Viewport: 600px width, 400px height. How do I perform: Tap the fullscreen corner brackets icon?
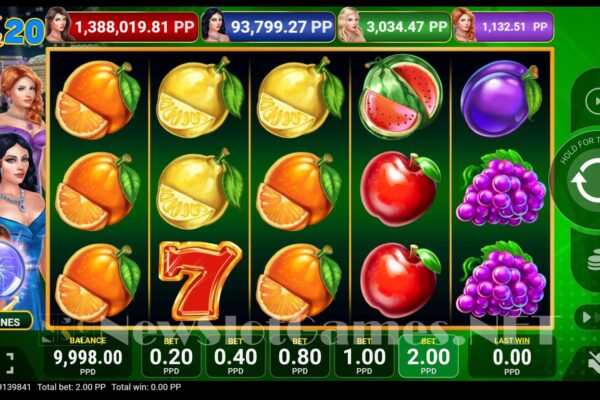(9, 363)
